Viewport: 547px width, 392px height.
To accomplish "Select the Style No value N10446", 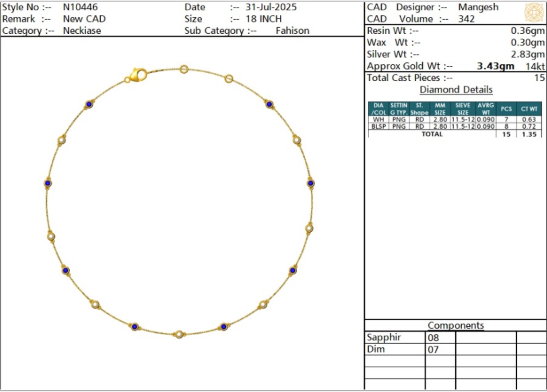I will pyautogui.click(x=80, y=7).
